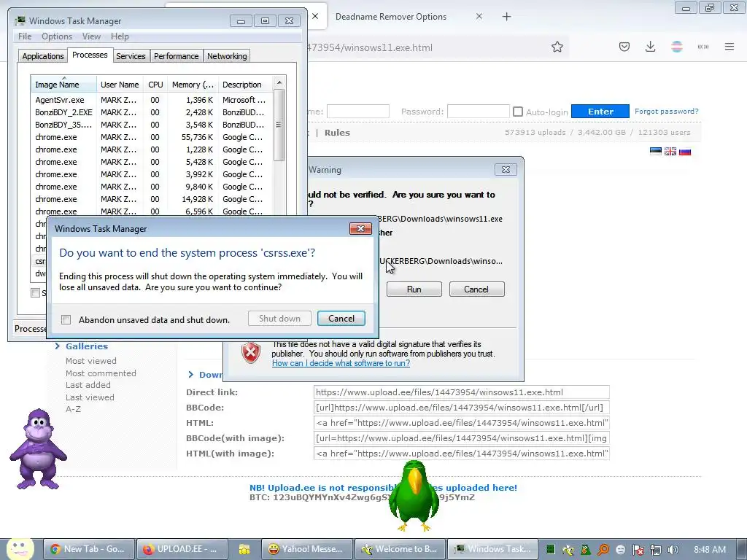Switch to the Welcome to B... taskbar button
Screen dimensions: 747x560
pyautogui.click(x=399, y=549)
